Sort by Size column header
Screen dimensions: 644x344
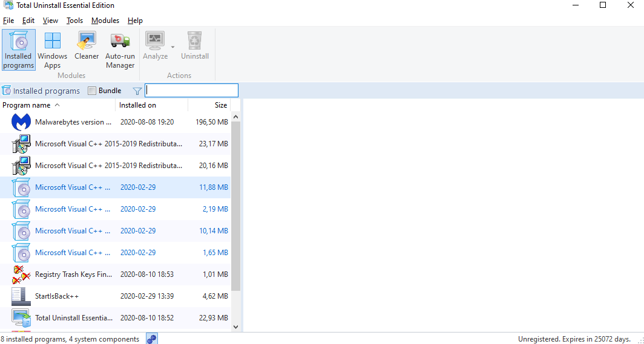(x=209, y=105)
